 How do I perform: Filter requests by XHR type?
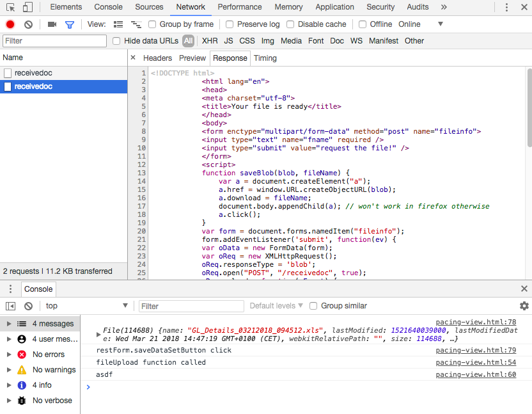[x=210, y=41]
